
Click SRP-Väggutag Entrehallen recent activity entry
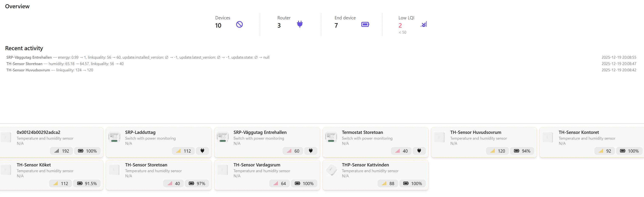(138, 57)
